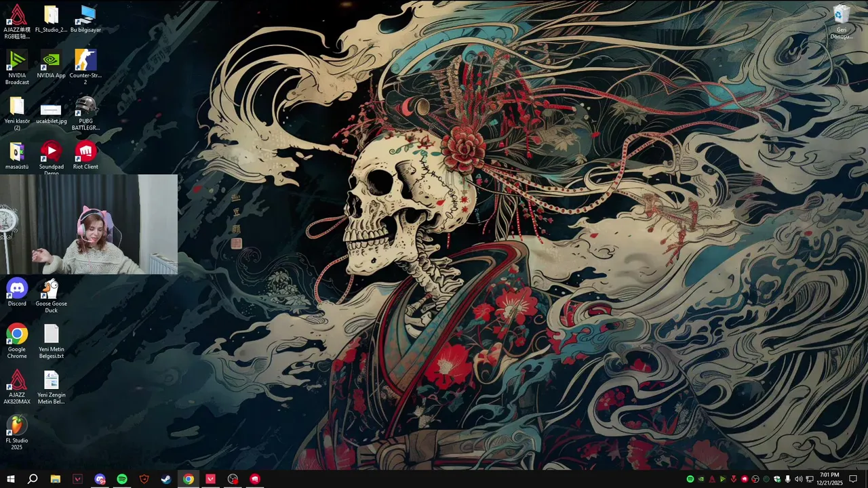The height and width of the screenshot is (488, 868).
Task: Select the Yeni Metin Belgesi.txt file
Action: 52,342
